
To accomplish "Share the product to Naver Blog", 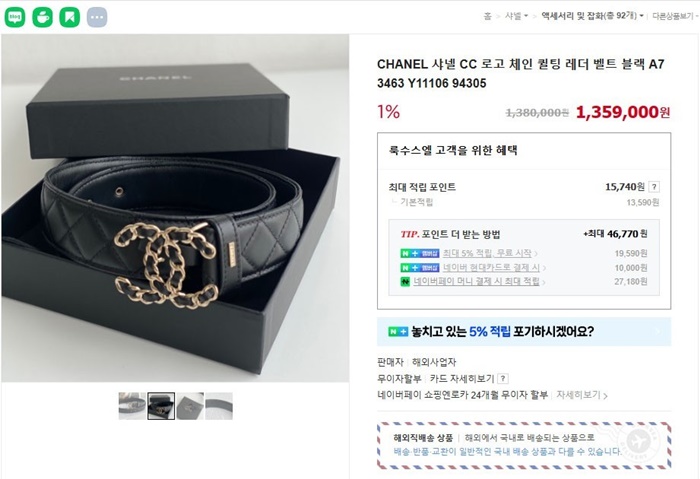I will click(x=15, y=17).
